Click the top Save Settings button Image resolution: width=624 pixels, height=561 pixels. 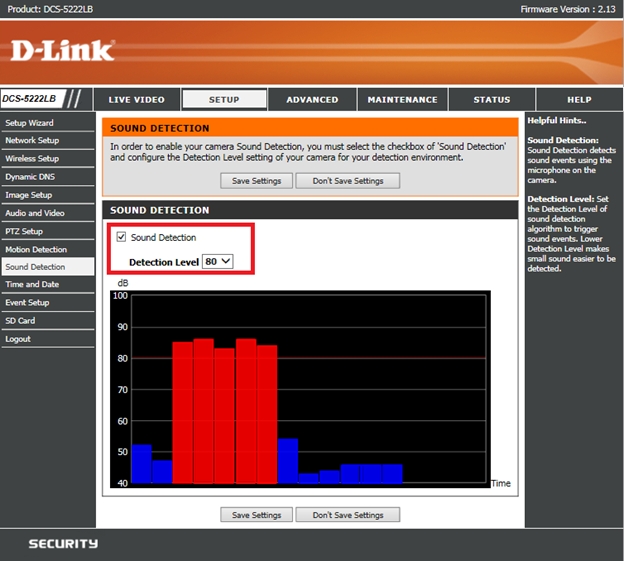click(x=257, y=181)
